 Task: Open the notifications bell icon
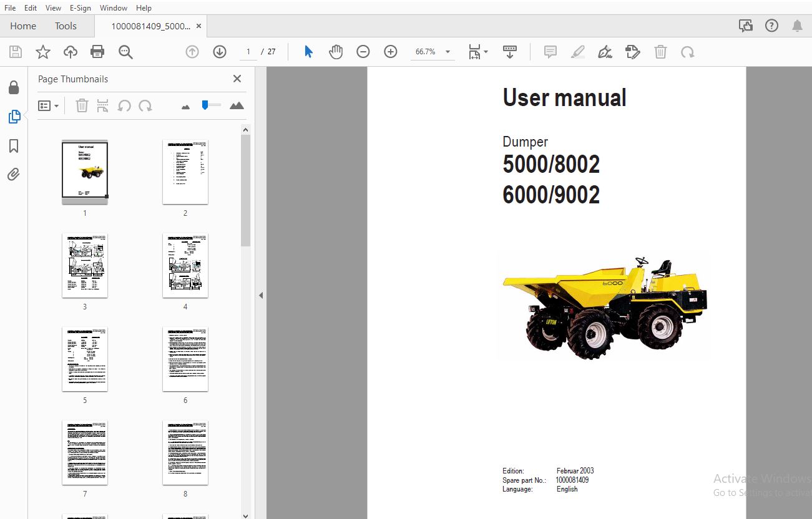click(x=797, y=26)
